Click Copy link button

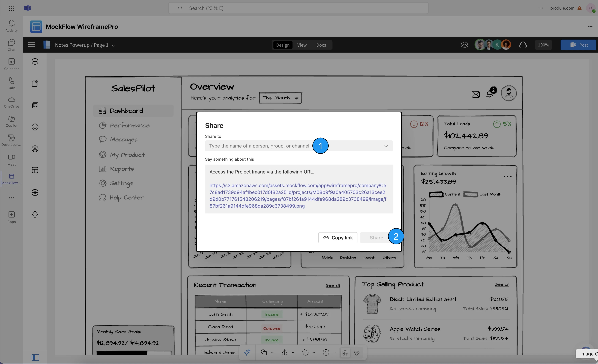pos(338,238)
